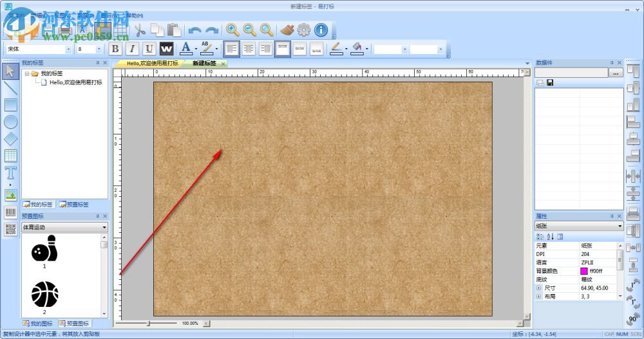This screenshot has height=339, width=644.
Task: Select the bowling icon thumbnail 1
Action: 44,248
